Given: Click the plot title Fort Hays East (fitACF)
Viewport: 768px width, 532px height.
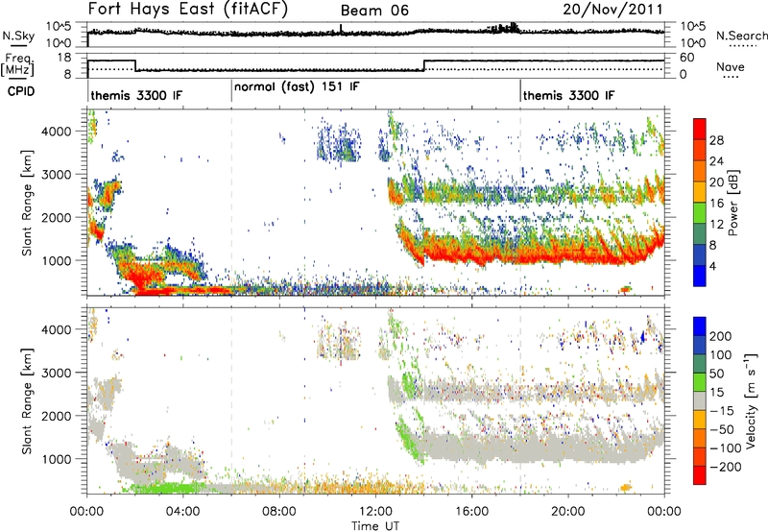Looking at the screenshot, I should pos(188,9).
